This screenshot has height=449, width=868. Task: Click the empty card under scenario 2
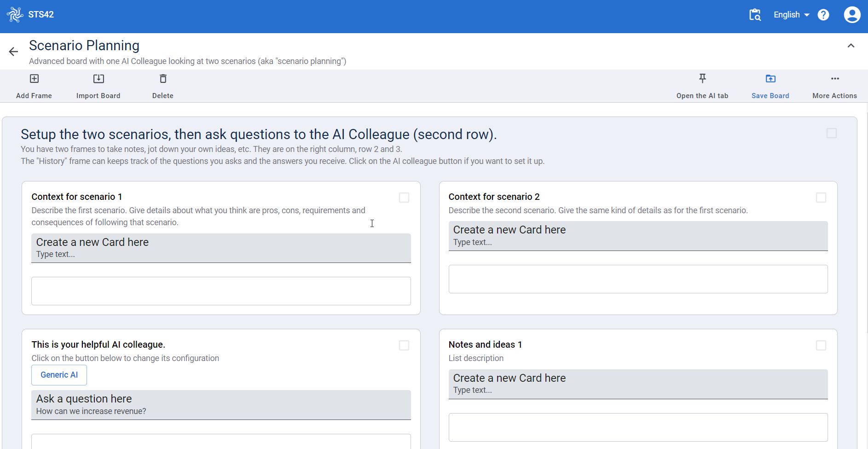click(638, 279)
